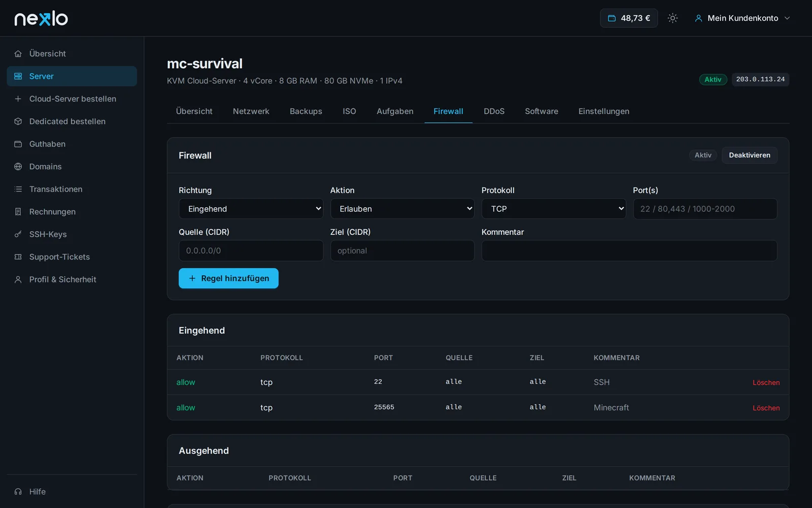Click the Transaktionen list icon
This screenshot has width=812, height=508.
18,189
